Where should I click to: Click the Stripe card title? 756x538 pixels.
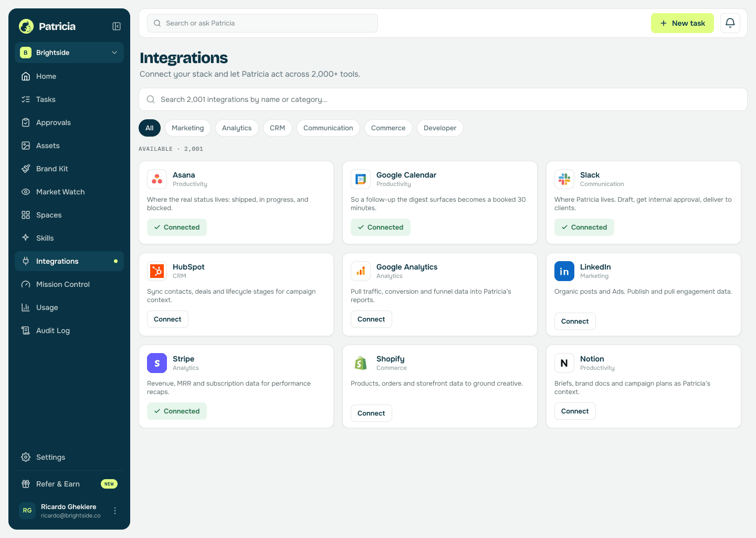[183, 359]
